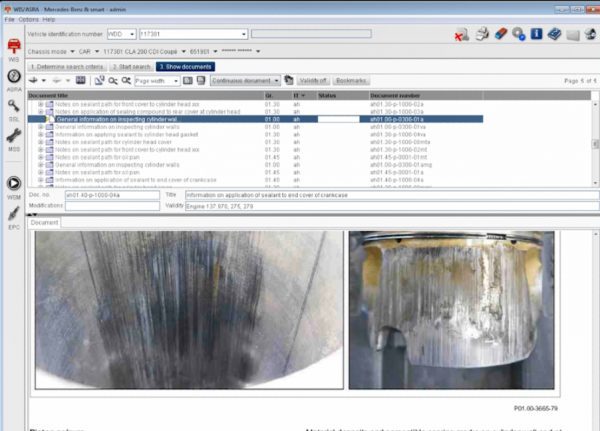Open the WIS module with the red car icon

[14, 47]
